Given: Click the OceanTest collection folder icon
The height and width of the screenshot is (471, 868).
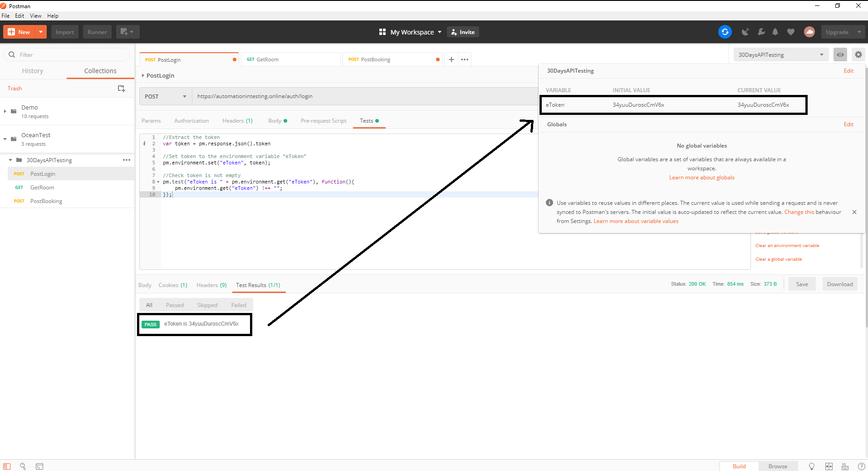Looking at the screenshot, I should (x=14, y=139).
